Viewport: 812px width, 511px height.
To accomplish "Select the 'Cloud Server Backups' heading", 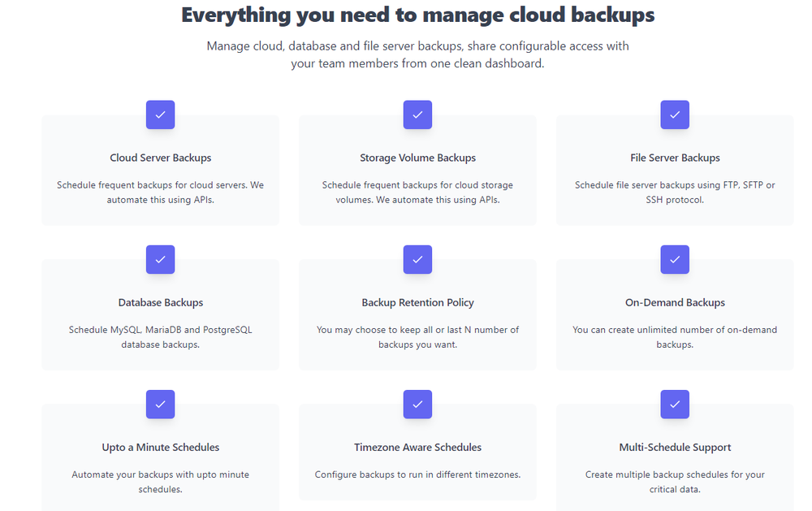I will coord(161,158).
